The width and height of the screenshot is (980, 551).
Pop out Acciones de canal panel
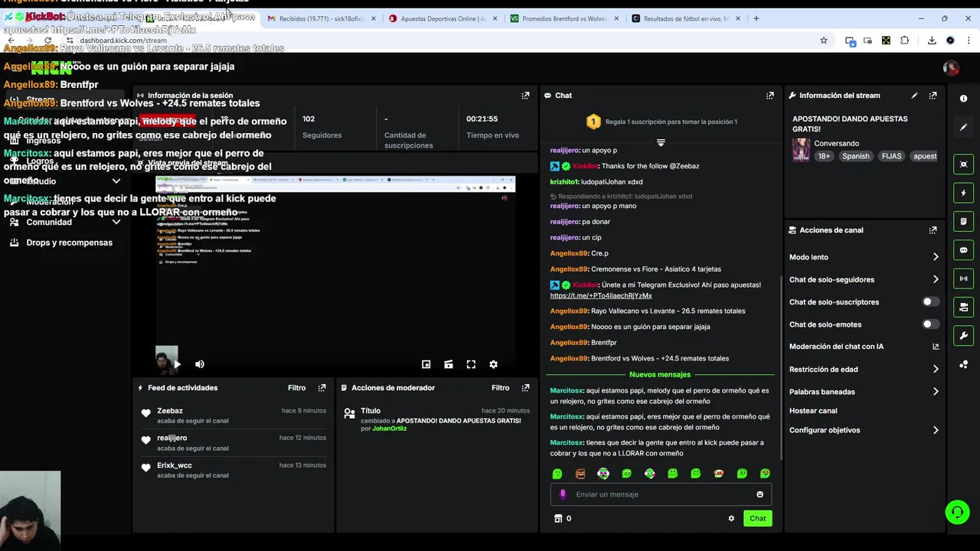coord(933,230)
